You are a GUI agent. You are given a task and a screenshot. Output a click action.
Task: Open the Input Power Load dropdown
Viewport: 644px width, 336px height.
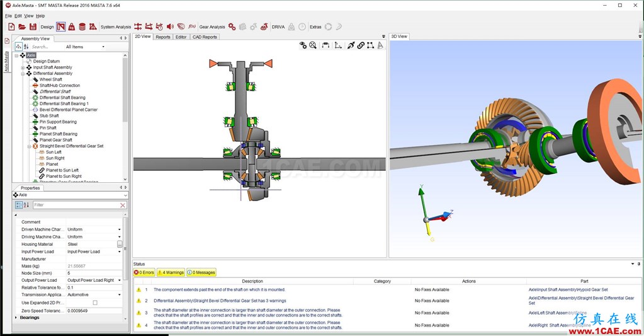tap(120, 252)
